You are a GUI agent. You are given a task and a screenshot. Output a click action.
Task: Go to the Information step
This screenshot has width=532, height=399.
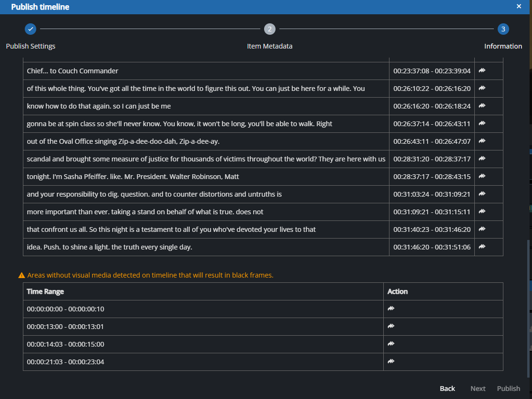(503, 29)
